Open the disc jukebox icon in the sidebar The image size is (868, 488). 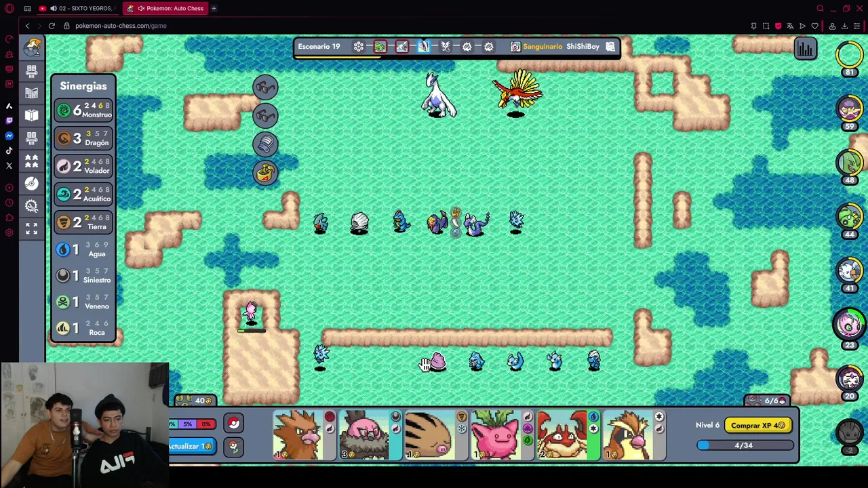pyautogui.click(x=32, y=183)
